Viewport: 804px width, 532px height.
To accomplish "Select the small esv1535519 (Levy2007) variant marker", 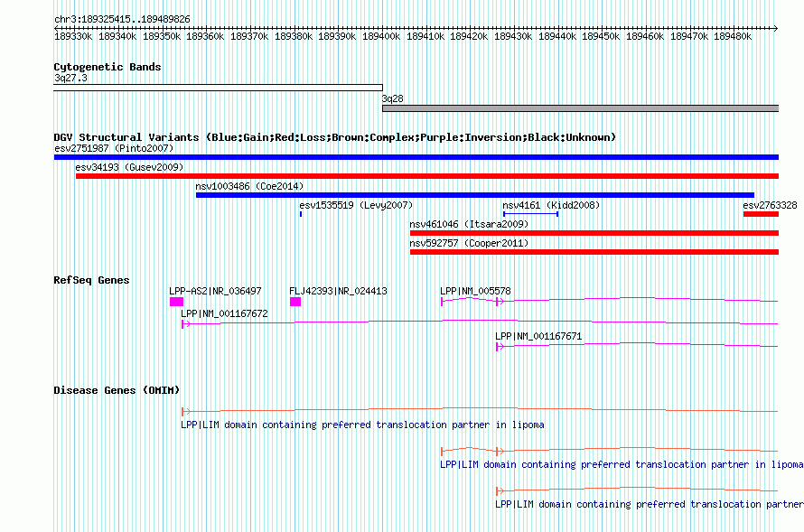I will [301, 214].
